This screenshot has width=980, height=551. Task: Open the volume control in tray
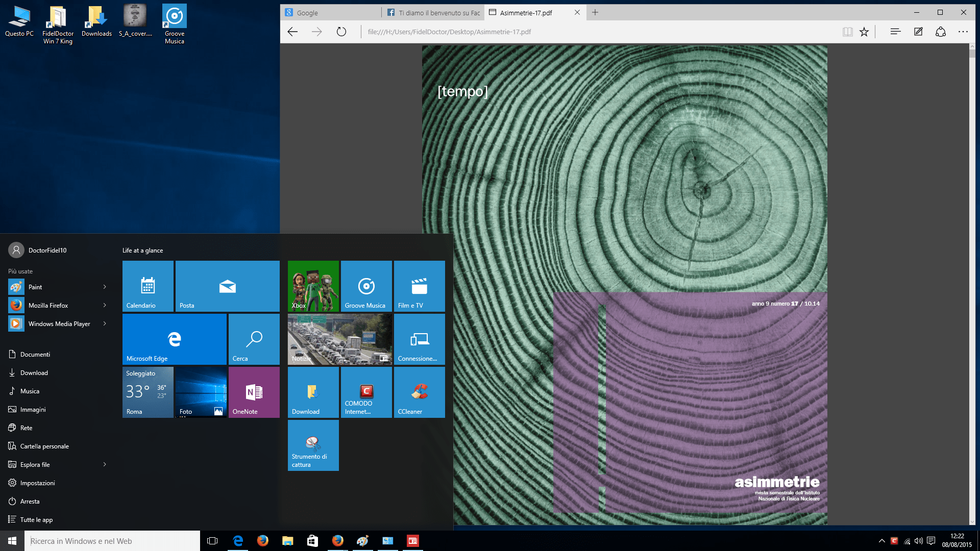pos(919,541)
